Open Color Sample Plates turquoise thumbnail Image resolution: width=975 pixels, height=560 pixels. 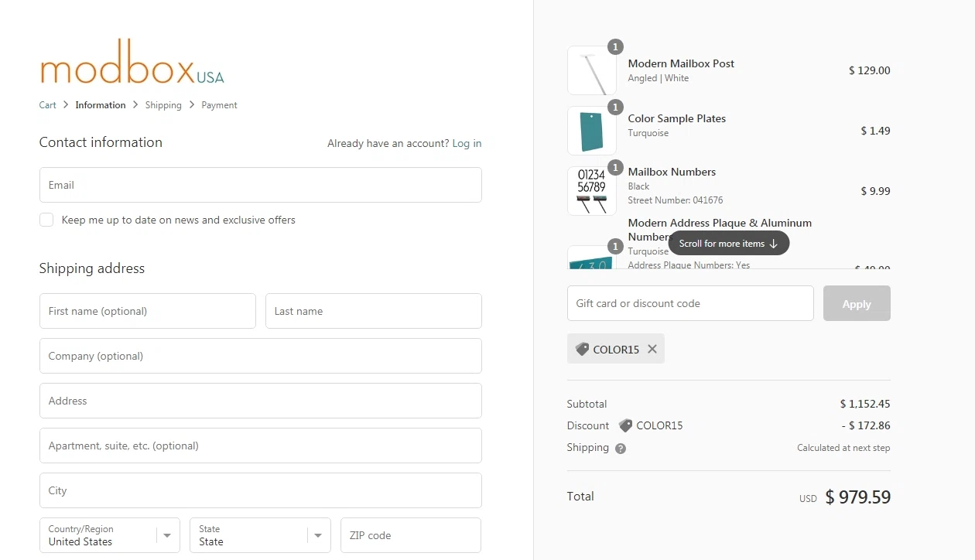pyautogui.click(x=592, y=131)
